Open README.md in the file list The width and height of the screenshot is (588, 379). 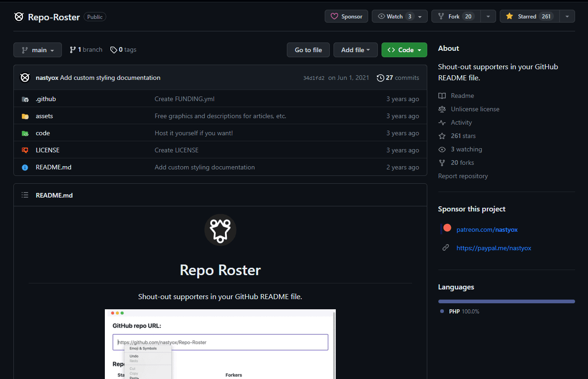tap(54, 167)
